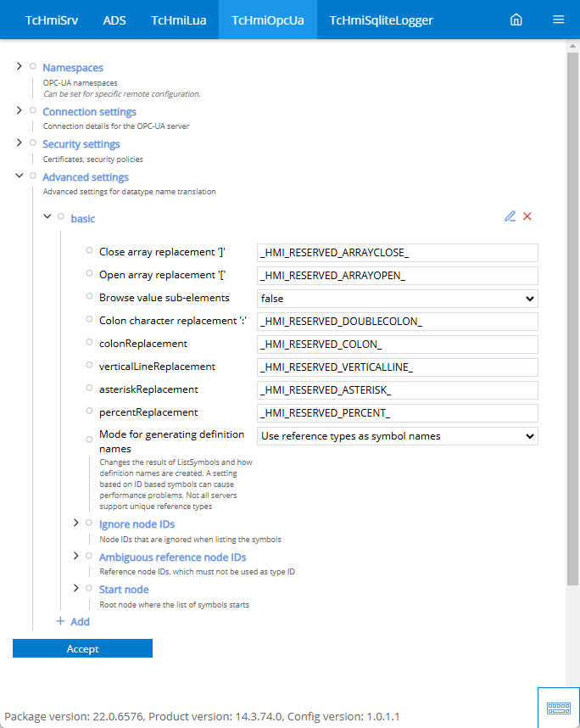Image resolution: width=580 pixels, height=728 pixels.
Task: Go to the home page icon
Action: click(x=516, y=20)
